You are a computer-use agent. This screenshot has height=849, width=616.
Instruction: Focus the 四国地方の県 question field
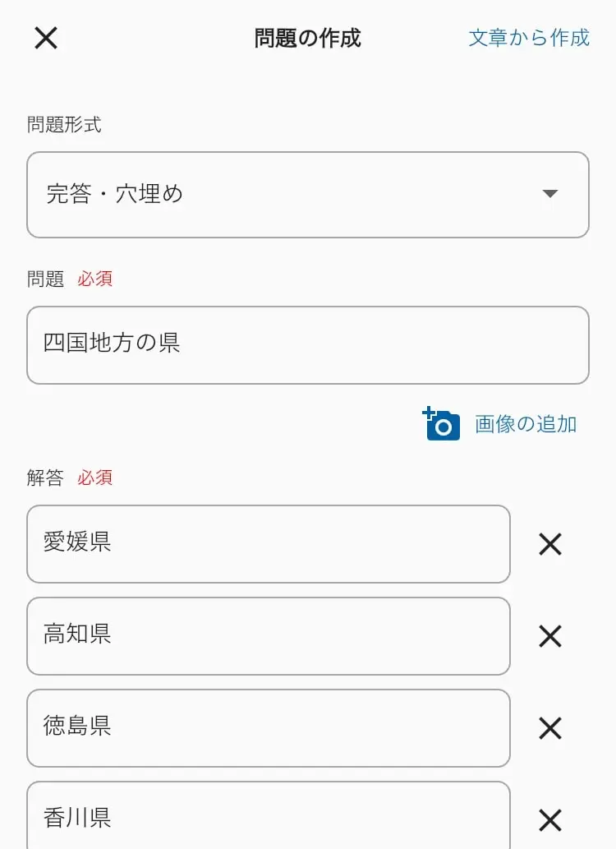307,345
